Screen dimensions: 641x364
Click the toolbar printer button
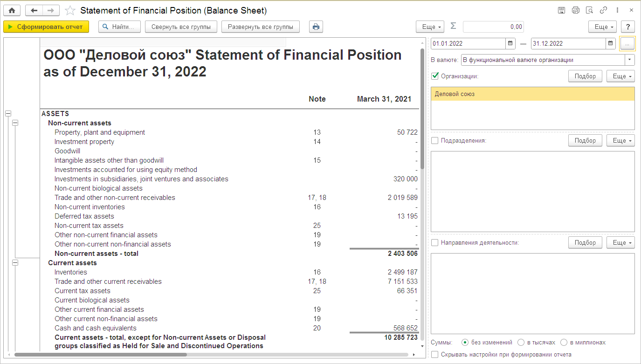pos(316,27)
